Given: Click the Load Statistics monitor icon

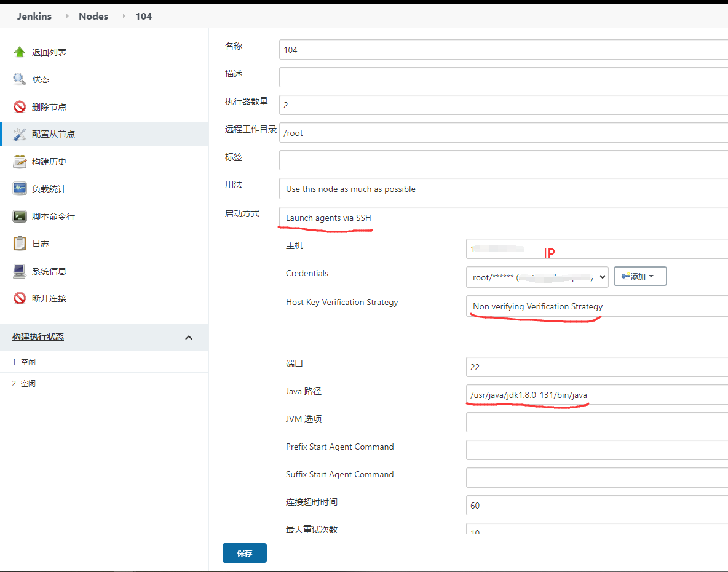Looking at the screenshot, I should coord(20,189).
